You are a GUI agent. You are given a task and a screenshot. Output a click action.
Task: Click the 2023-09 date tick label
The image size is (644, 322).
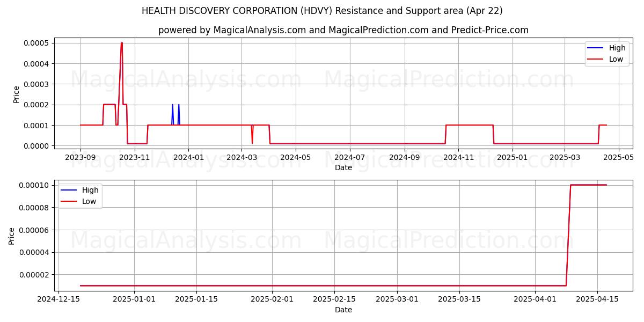point(80,158)
